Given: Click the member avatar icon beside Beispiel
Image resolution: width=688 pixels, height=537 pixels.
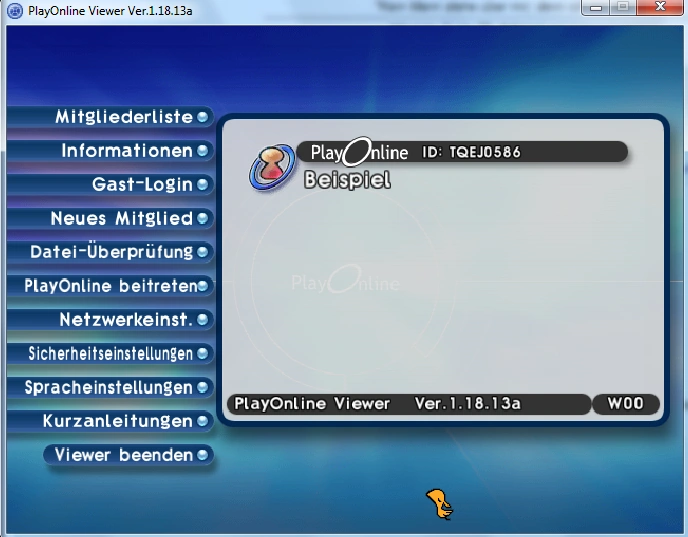Looking at the screenshot, I should (272, 168).
